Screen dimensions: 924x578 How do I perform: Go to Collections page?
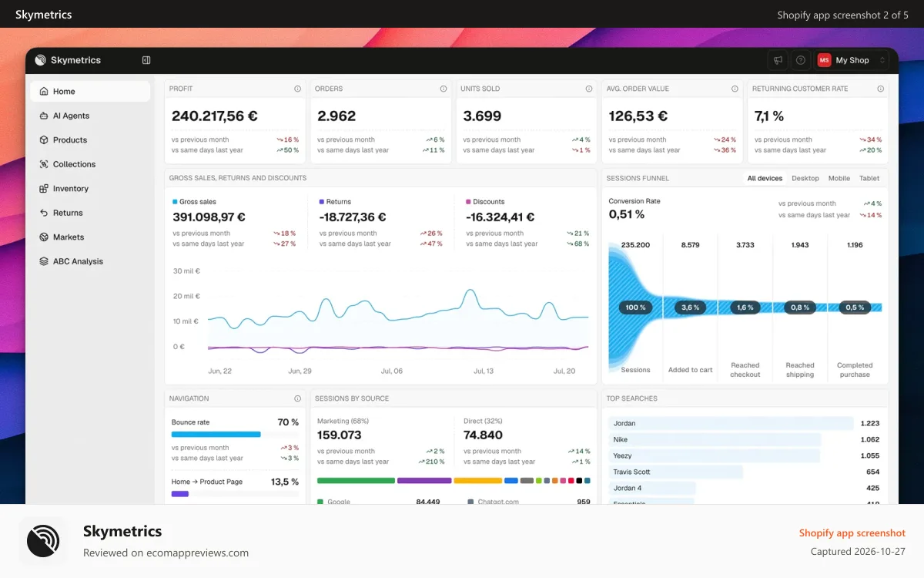pyautogui.click(x=90, y=164)
